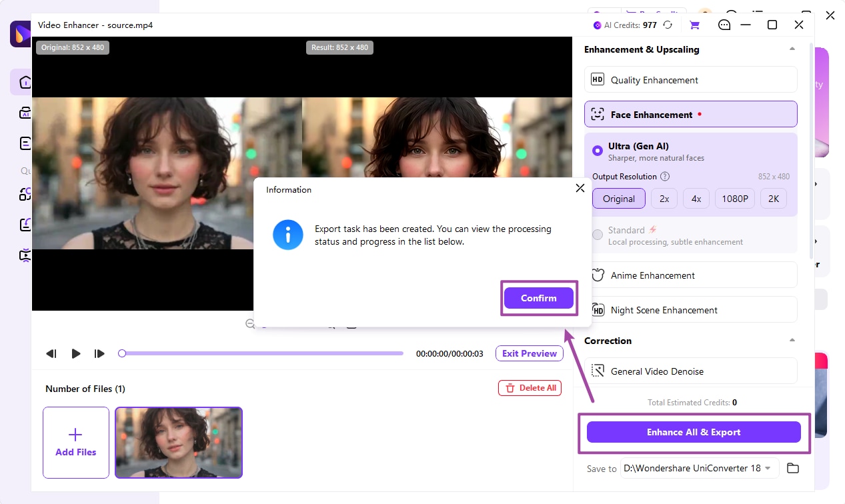Click "Result: 852 x 480" label
This screenshot has height=504, width=845.
point(339,47)
